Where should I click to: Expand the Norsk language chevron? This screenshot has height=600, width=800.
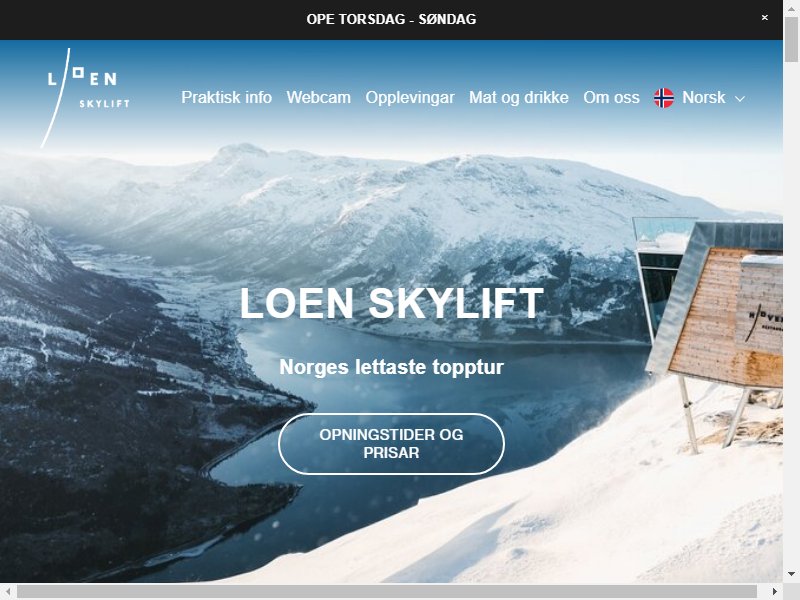point(740,99)
